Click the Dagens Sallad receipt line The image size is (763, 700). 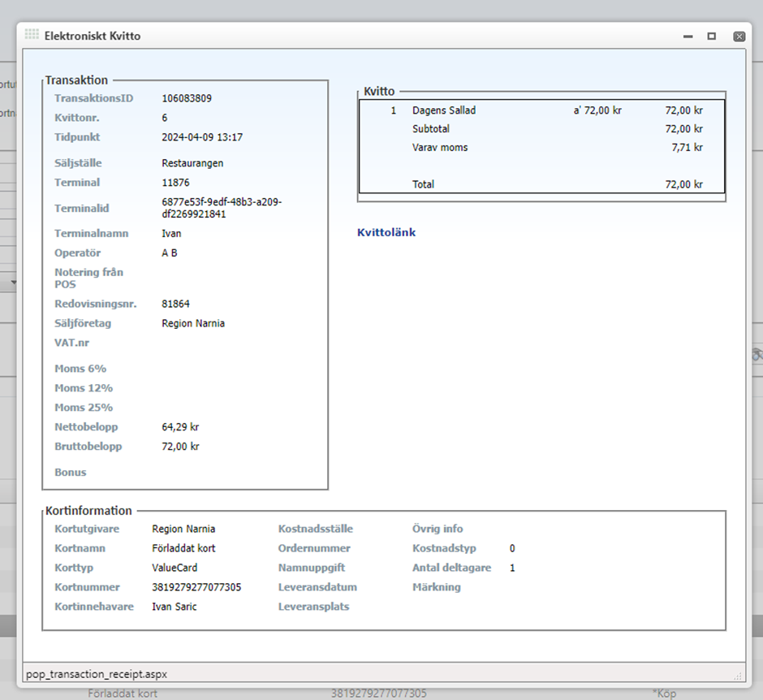[x=444, y=110]
